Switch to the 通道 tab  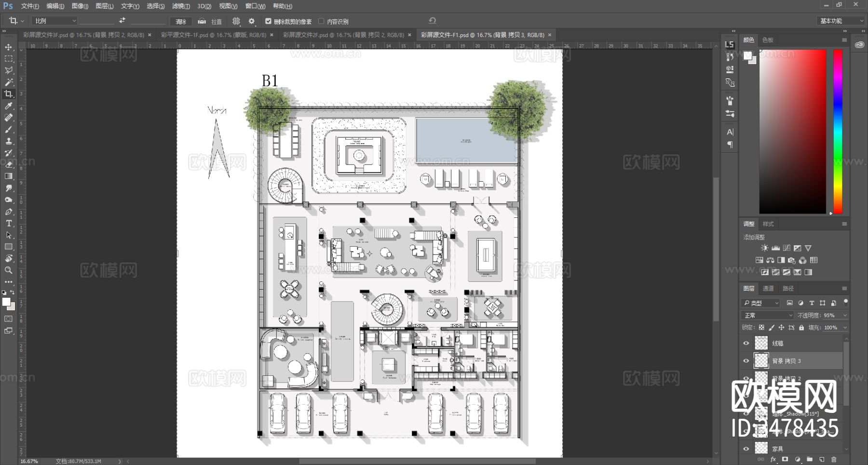[x=768, y=288]
